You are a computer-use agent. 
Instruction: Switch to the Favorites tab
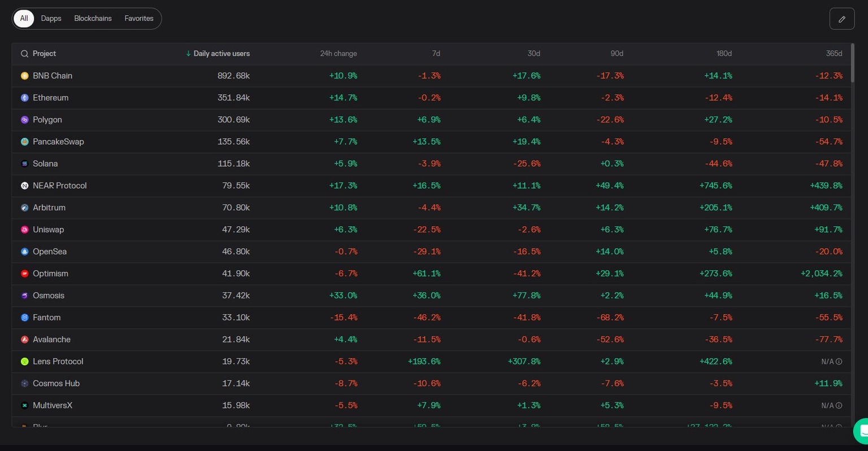[138, 18]
